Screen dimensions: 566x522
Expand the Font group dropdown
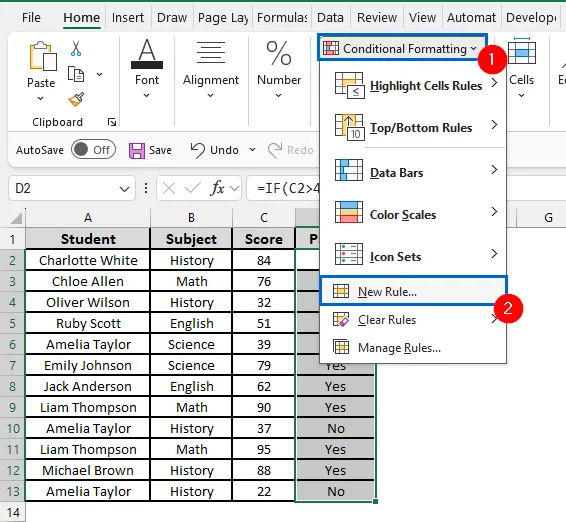coord(146,95)
